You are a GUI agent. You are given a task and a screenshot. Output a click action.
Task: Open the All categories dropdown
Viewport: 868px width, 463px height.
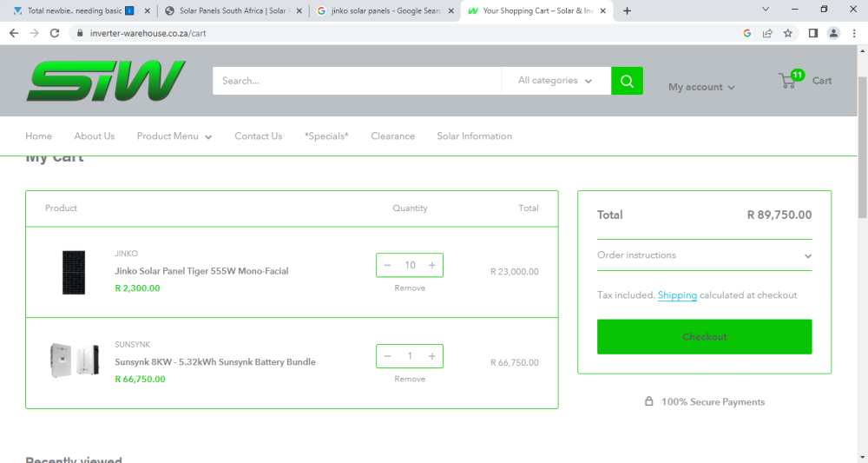556,81
